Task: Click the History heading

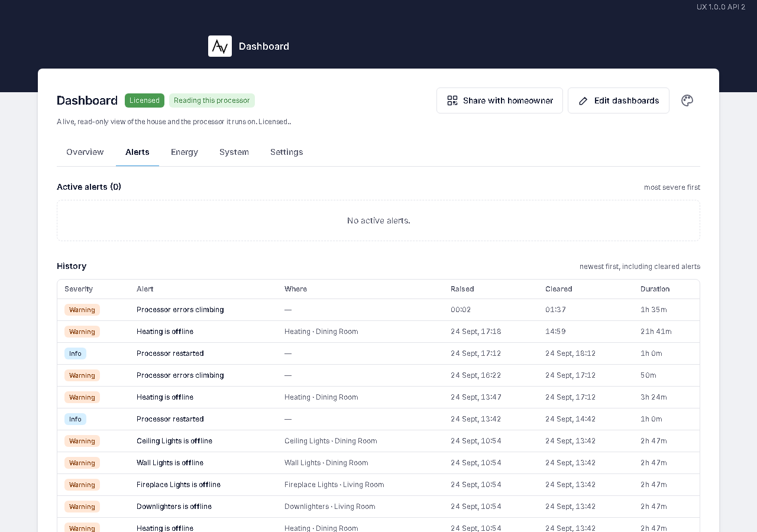Action: (x=72, y=266)
